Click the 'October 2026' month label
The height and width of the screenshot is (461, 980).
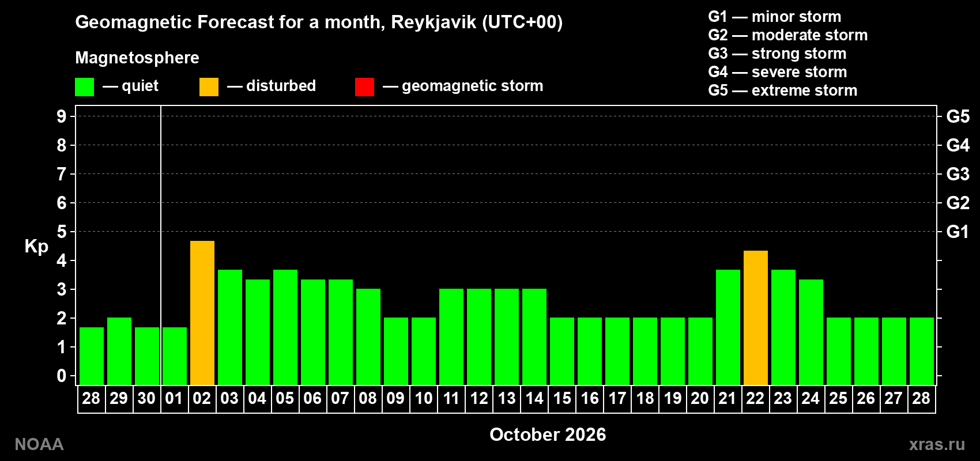coord(548,434)
